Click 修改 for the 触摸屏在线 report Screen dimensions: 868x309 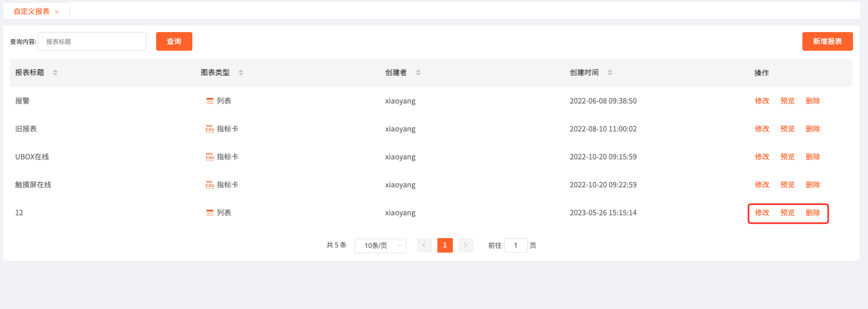click(762, 185)
